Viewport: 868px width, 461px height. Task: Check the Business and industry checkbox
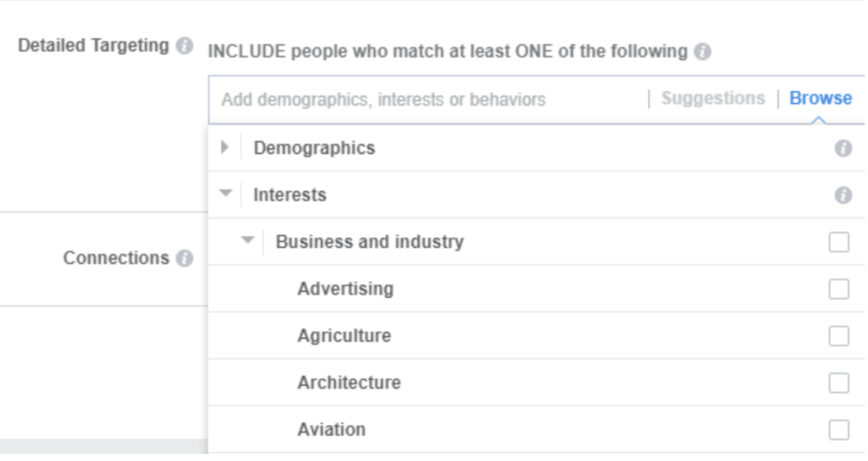(839, 242)
